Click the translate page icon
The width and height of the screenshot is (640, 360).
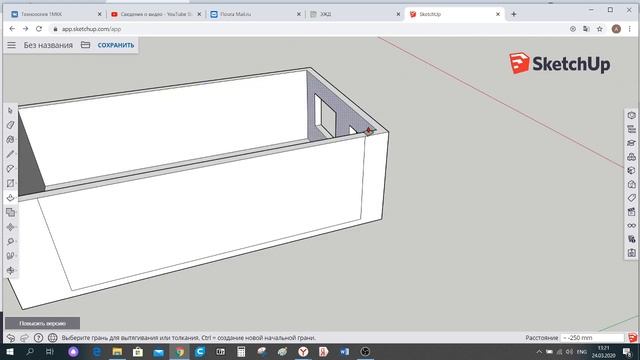[586, 29]
